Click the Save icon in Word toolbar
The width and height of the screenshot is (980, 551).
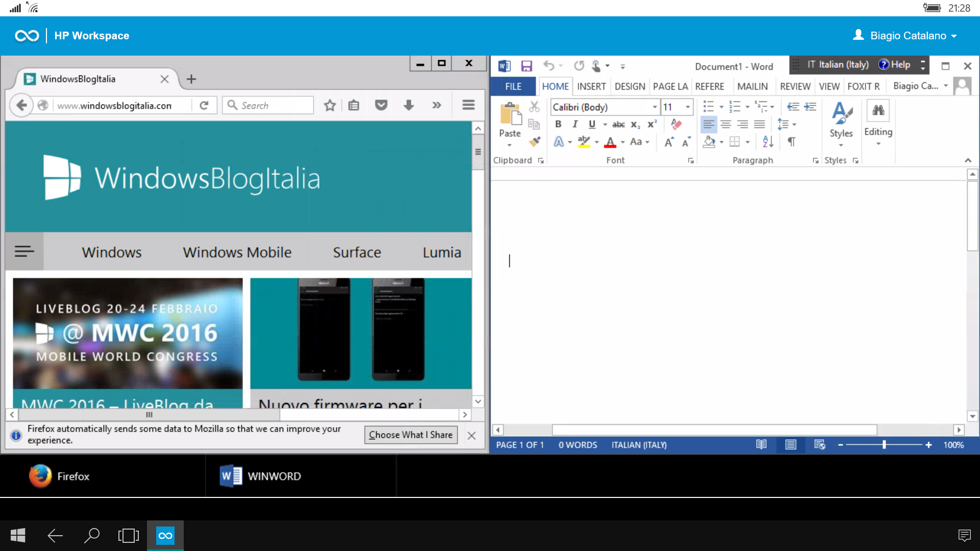coord(526,66)
